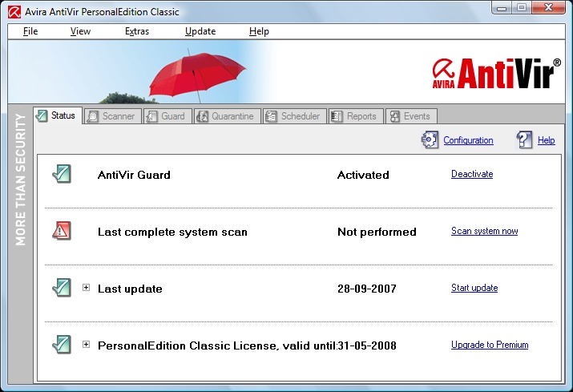
Task: Expand the PersonalEdition Classic License details
Action: click(87, 345)
